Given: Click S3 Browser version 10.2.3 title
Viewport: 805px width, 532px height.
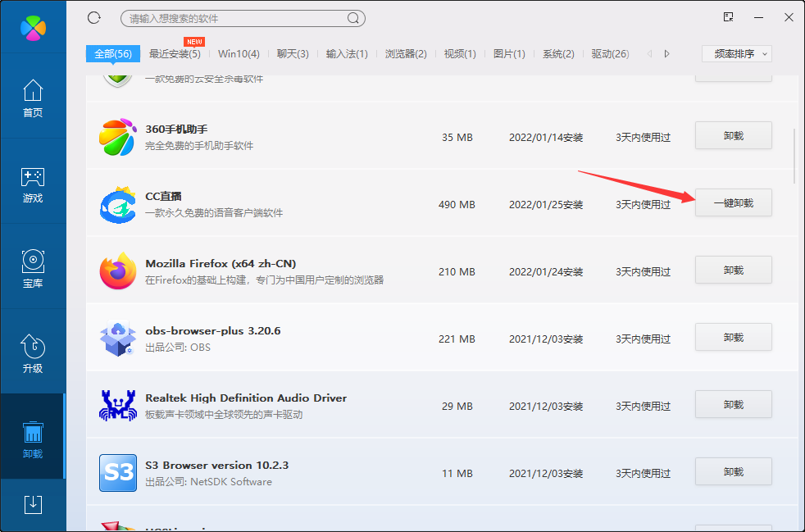Looking at the screenshot, I should [216, 466].
